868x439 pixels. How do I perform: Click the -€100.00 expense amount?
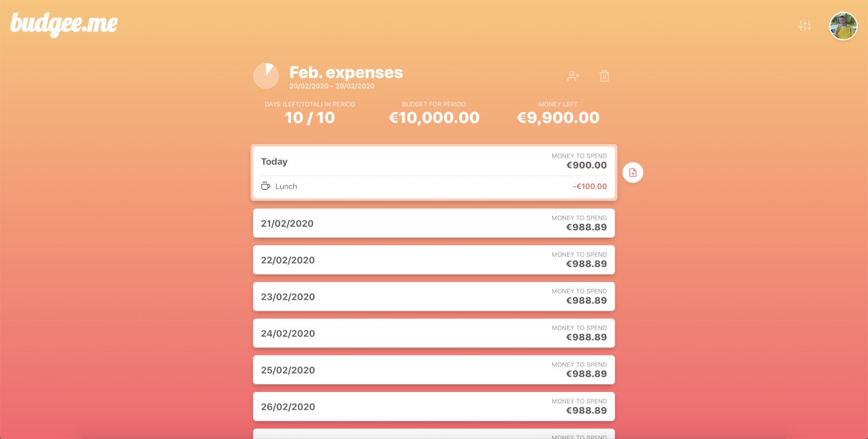click(x=589, y=186)
